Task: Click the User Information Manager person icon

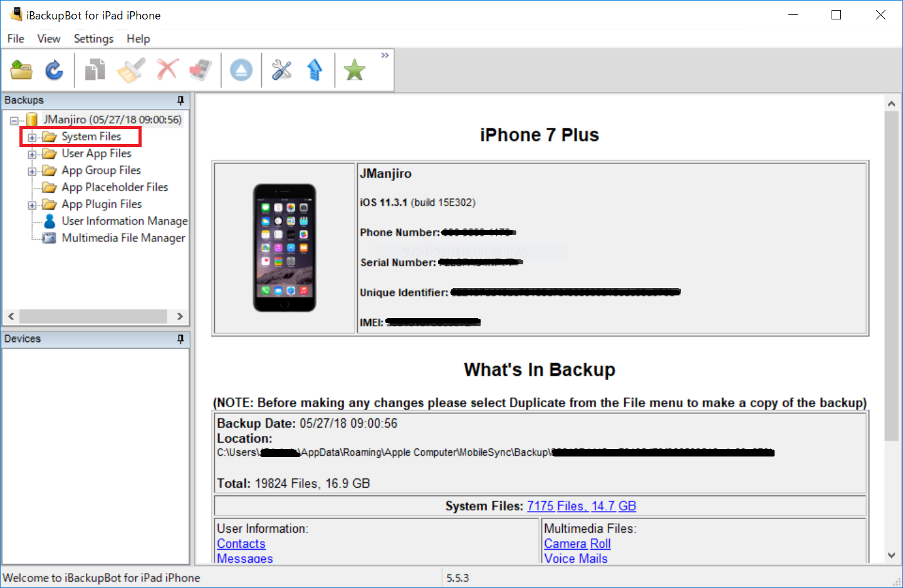Action: point(50,221)
